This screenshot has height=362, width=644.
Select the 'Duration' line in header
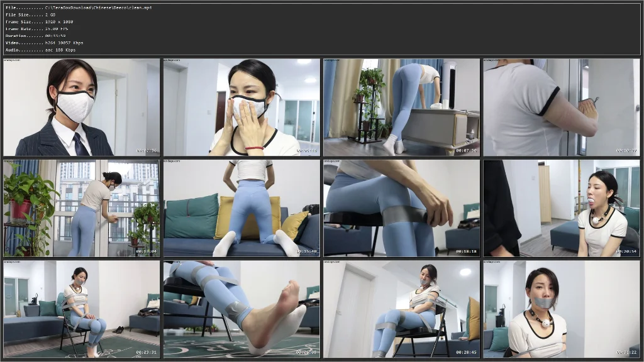point(36,36)
